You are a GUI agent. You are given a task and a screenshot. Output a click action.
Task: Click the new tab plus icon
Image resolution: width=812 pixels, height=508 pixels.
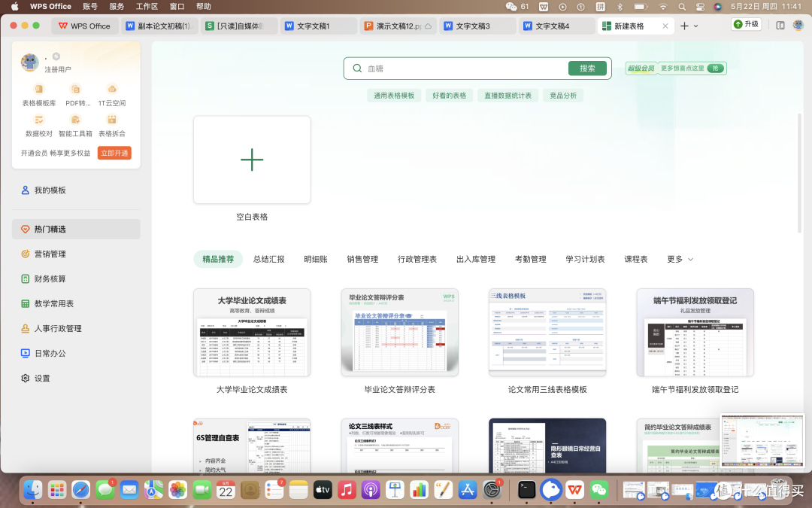tap(684, 26)
